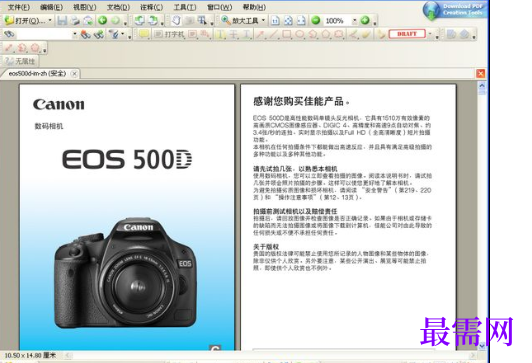Expand the DRAFT stamp dropdown arrow
The image size is (532, 363).
click(430, 34)
